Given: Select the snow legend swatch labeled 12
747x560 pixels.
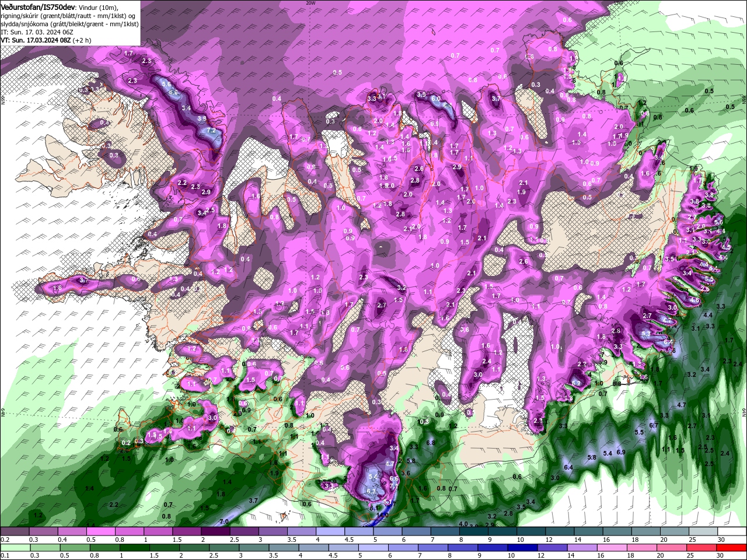Looking at the screenshot, I should coord(558,531).
